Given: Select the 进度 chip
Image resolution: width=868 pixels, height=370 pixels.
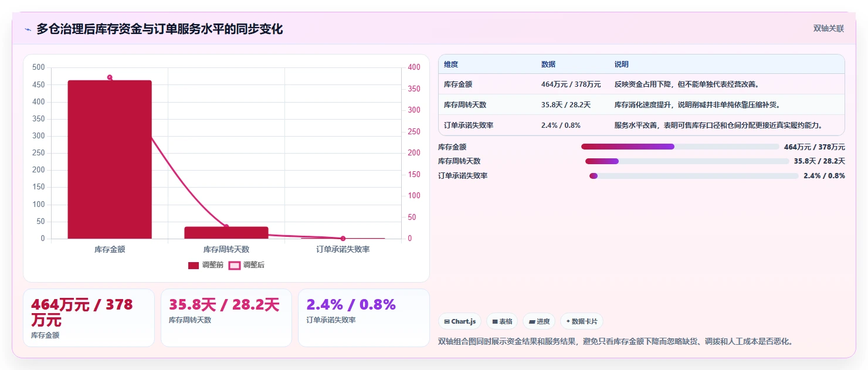Looking at the screenshot, I should (x=539, y=321).
